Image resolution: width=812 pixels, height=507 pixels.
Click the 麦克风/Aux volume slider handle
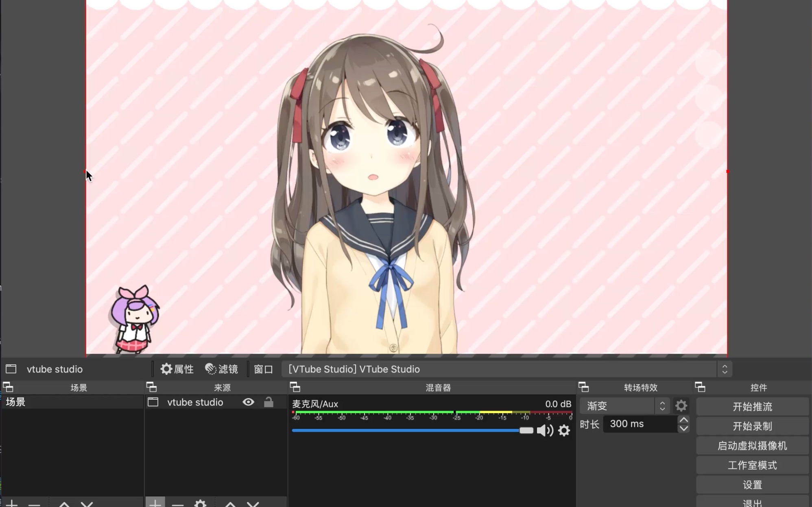pos(526,430)
